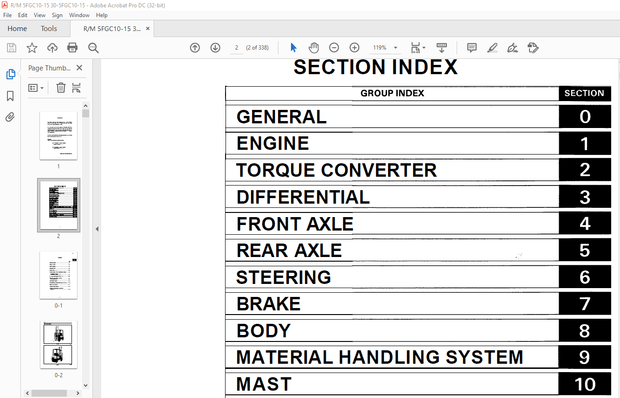Switch to the Tools tab
Image resolution: width=620 pixels, height=398 pixels.
(x=49, y=28)
